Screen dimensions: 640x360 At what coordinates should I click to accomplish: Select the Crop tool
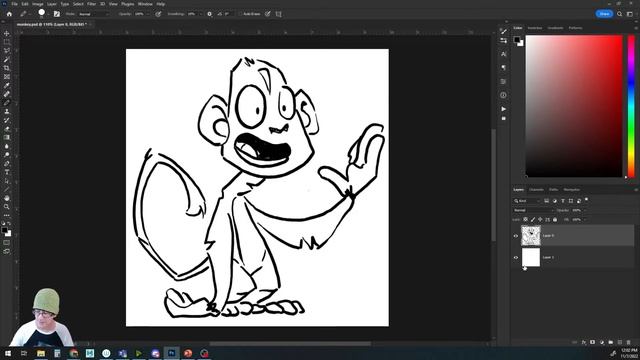[7, 68]
